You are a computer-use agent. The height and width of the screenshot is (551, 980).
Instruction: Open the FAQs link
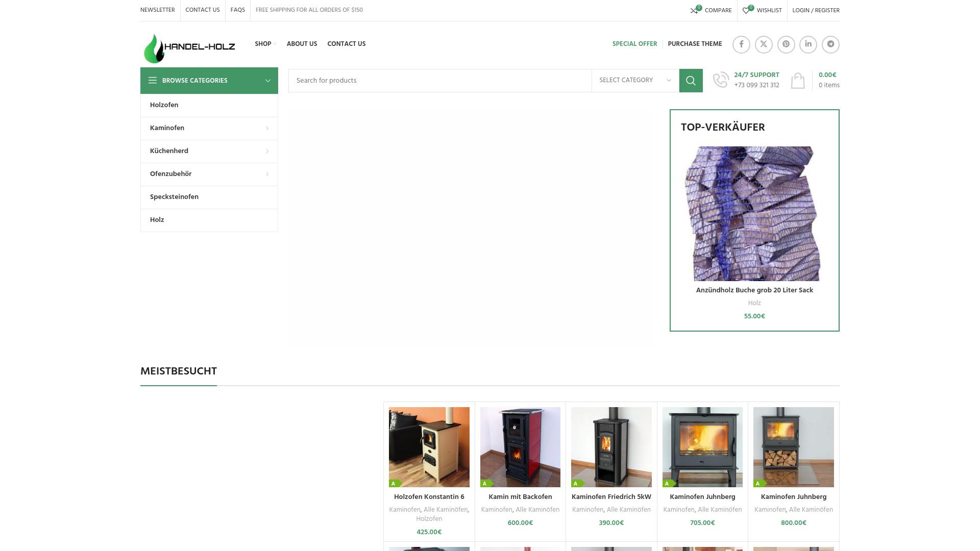[x=237, y=10]
